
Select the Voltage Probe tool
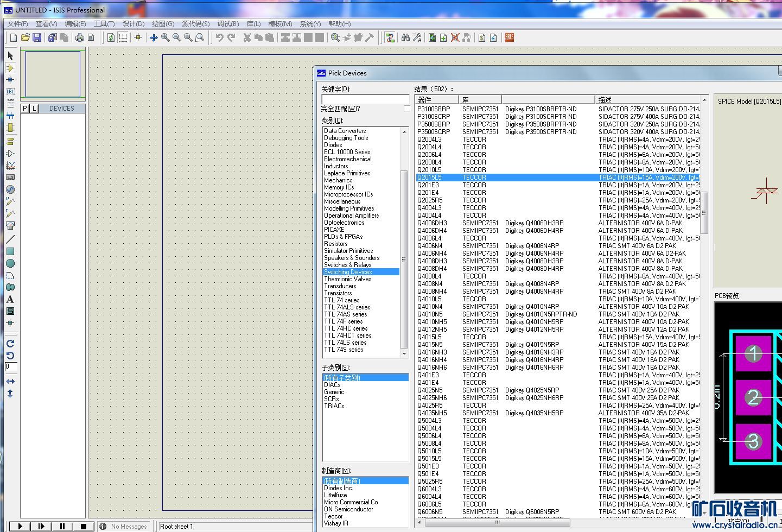pos(10,201)
